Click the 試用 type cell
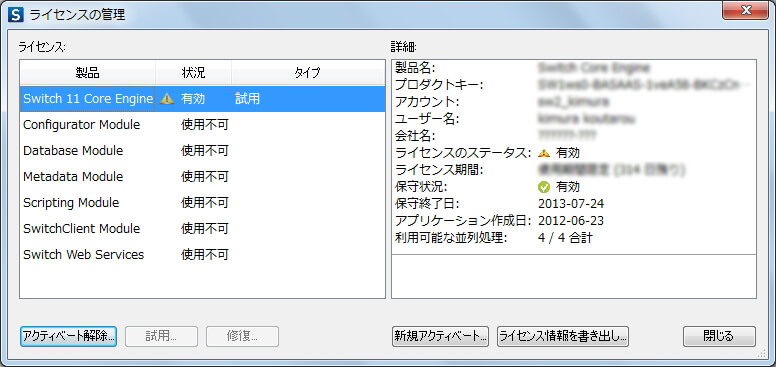The width and height of the screenshot is (776, 367). point(247,99)
